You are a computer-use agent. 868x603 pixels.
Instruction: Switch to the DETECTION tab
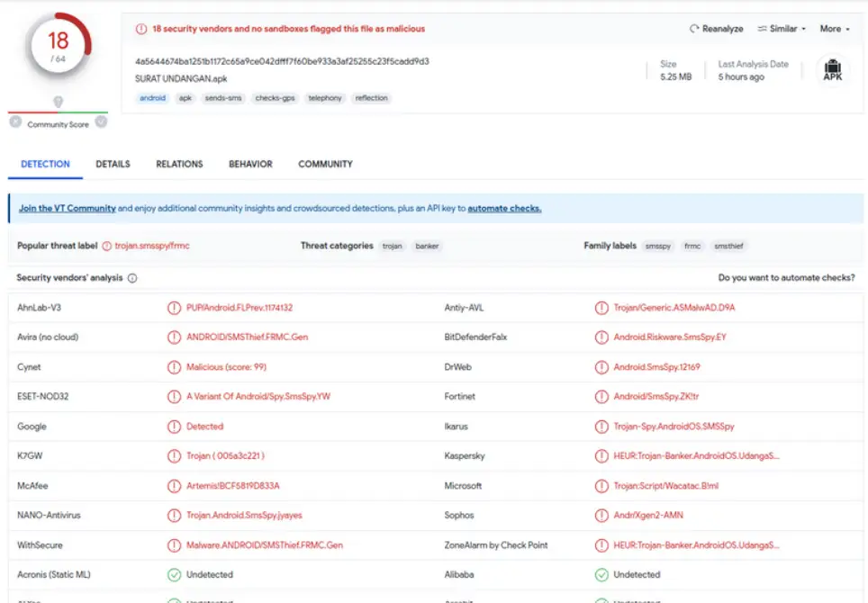(45, 164)
